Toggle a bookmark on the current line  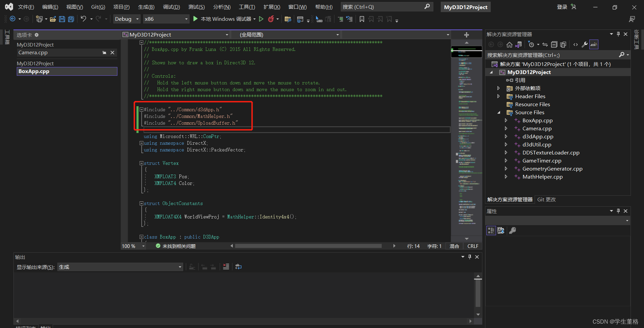[x=362, y=19]
